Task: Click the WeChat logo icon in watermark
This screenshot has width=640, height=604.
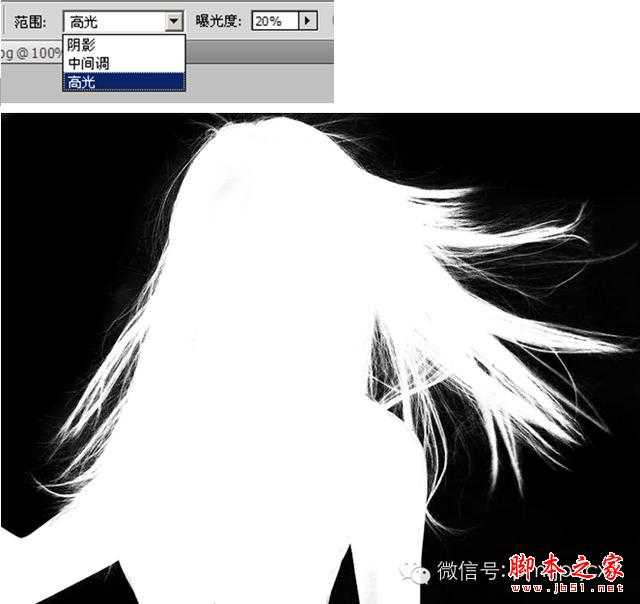Action: coord(415,571)
